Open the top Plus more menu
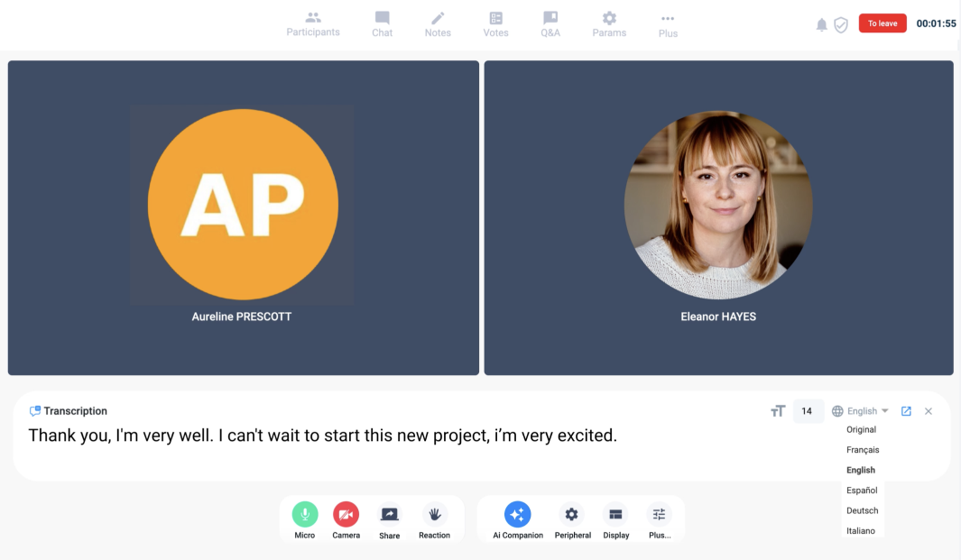961x560 pixels. pyautogui.click(x=668, y=24)
